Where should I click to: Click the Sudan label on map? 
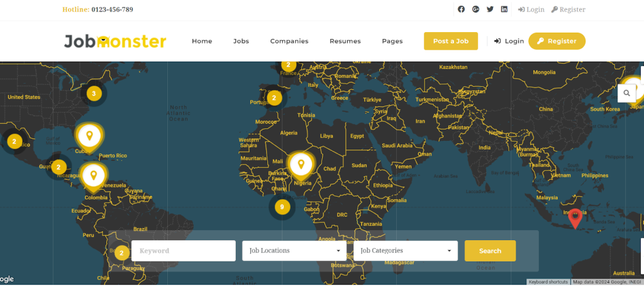[x=359, y=165]
